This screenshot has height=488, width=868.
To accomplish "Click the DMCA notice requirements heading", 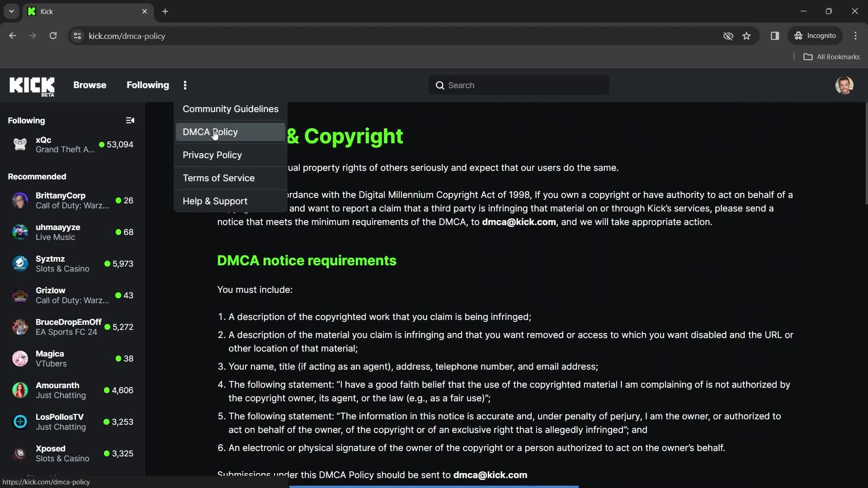I will [x=307, y=261].
